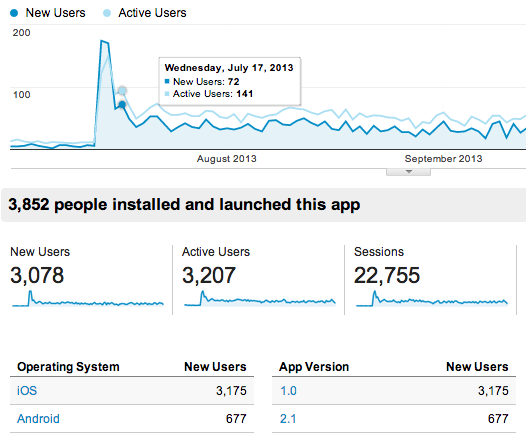Click the 100 y-axis label
Image resolution: width=526 pixels, height=441 pixels.
(x=21, y=95)
